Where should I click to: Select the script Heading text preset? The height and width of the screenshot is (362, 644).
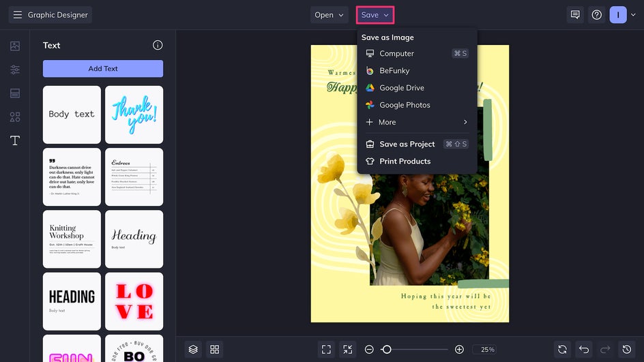134,239
